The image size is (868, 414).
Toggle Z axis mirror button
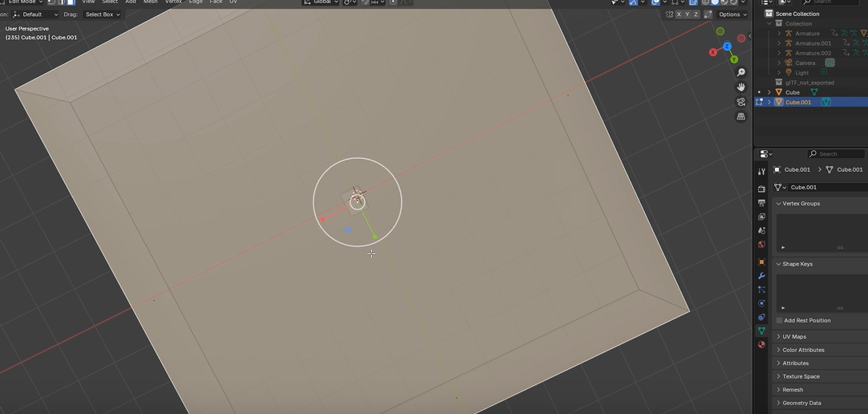point(696,14)
